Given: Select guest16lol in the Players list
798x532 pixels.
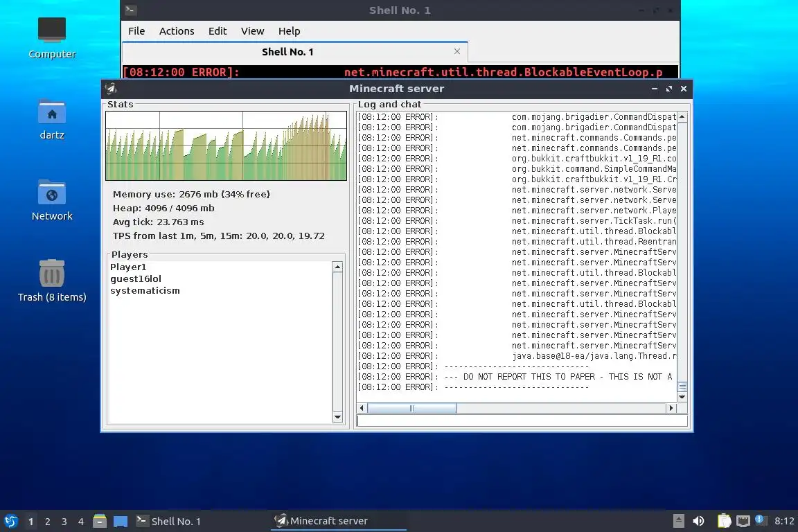Looking at the screenshot, I should (x=135, y=279).
